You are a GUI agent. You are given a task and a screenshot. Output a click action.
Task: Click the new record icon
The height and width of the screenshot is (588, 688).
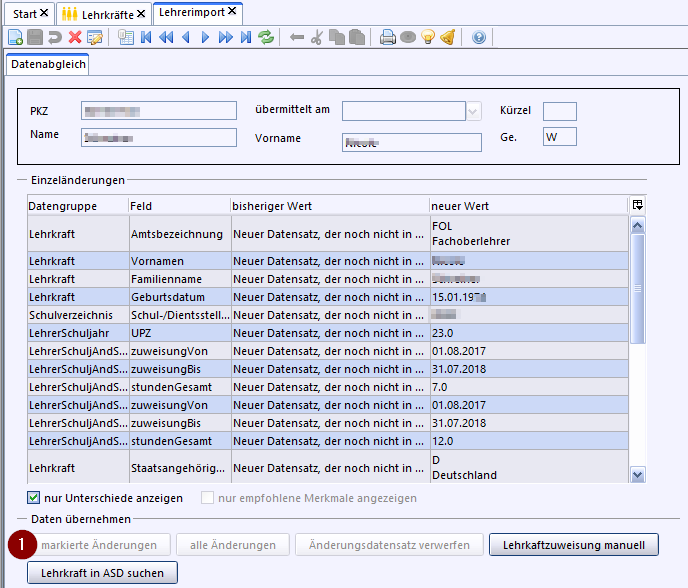point(15,37)
